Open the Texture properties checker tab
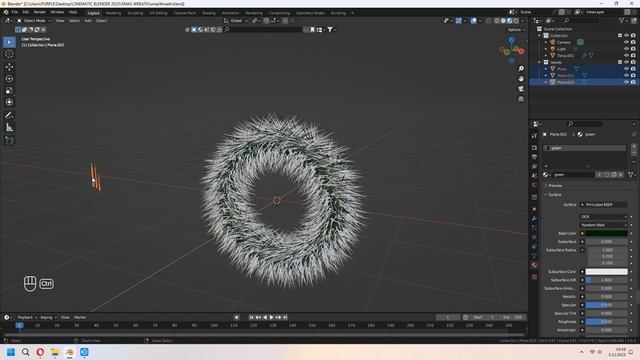Image resolution: width=640 pixels, height=360 pixels. [x=534, y=277]
